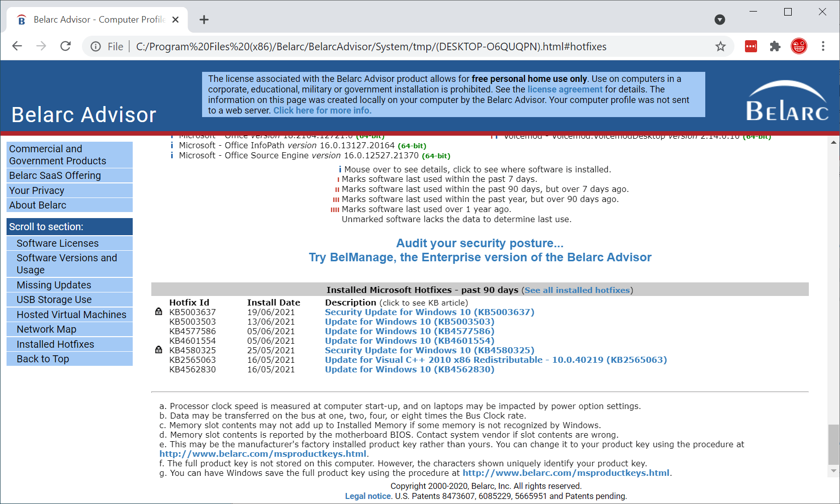
Task: Click the round dropdown arrow in the tab strip
Action: point(720,20)
